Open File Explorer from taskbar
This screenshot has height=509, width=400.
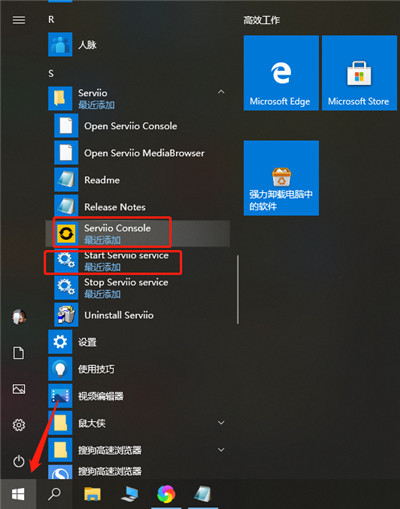(x=92, y=494)
